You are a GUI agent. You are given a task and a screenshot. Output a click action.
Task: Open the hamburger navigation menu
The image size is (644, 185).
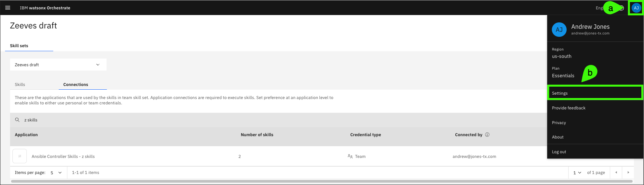click(8, 8)
